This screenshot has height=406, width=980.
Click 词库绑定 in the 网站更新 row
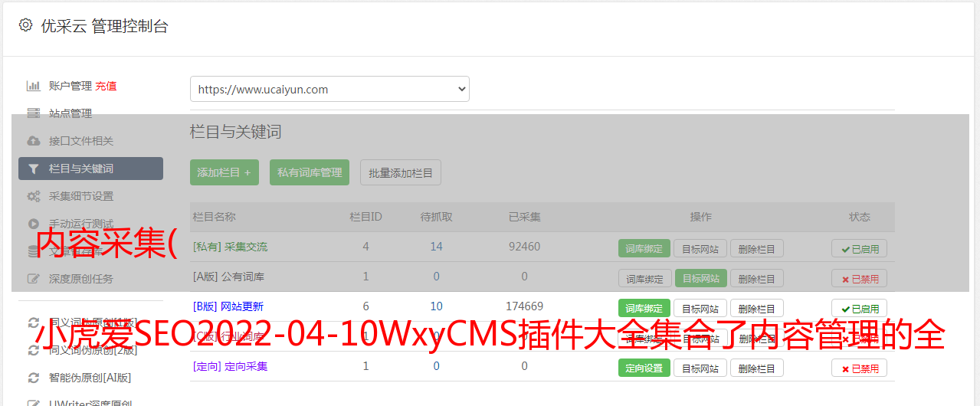click(x=644, y=308)
